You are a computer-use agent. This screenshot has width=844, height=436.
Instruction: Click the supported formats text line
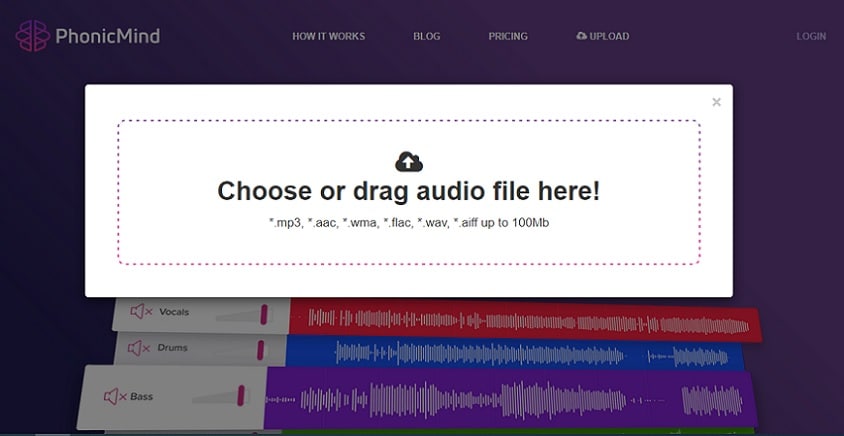pos(409,223)
